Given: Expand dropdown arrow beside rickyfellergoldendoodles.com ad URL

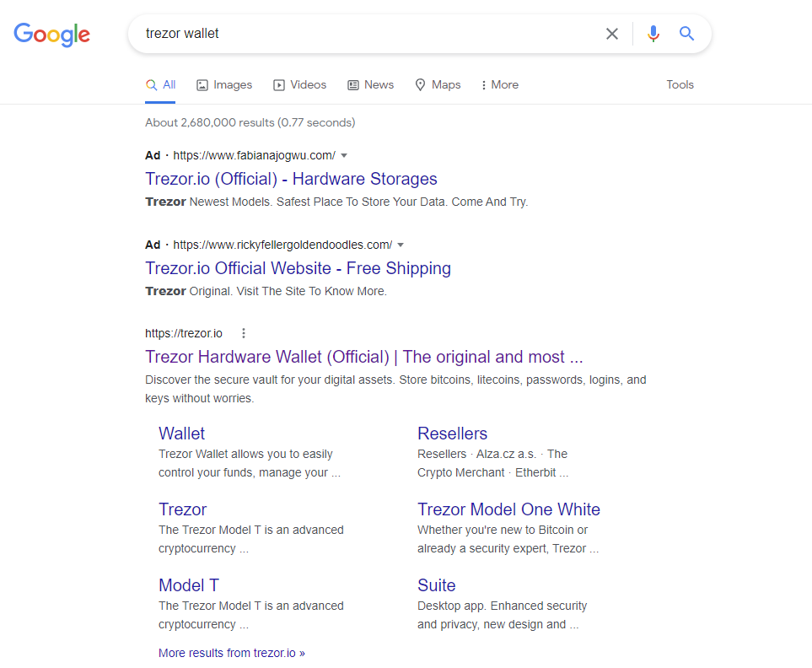Looking at the screenshot, I should click(x=401, y=245).
